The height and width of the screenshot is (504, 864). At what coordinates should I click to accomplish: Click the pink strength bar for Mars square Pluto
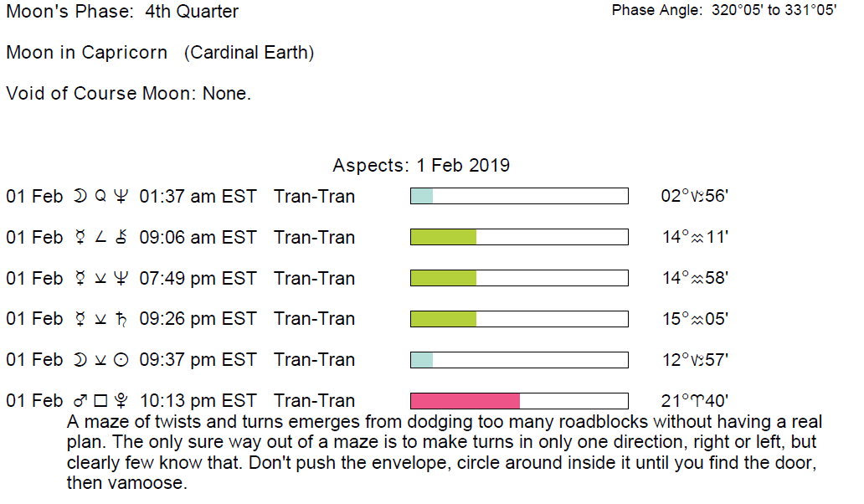[465, 401]
